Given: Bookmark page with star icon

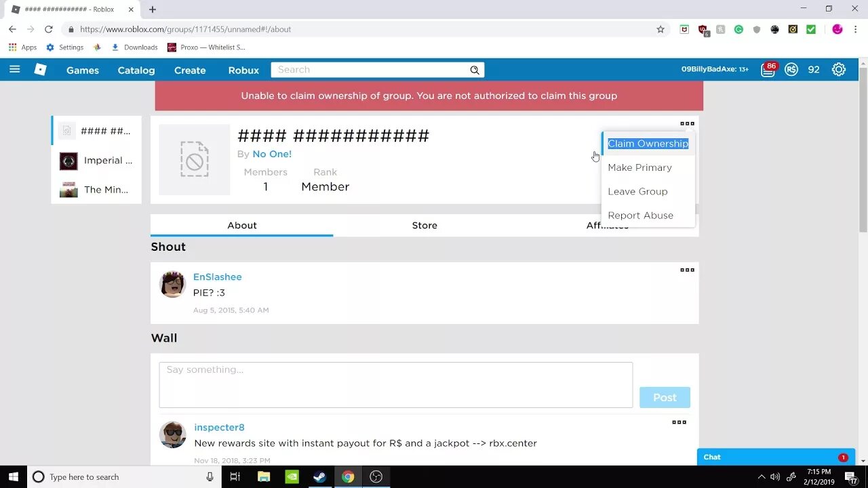Looking at the screenshot, I should pyautogui.click(x=660, y=29).
